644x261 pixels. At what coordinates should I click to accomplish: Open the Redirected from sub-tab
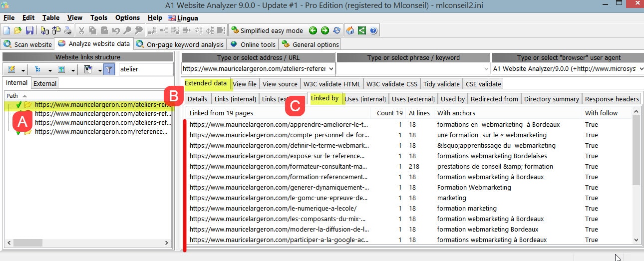[494, 99]
